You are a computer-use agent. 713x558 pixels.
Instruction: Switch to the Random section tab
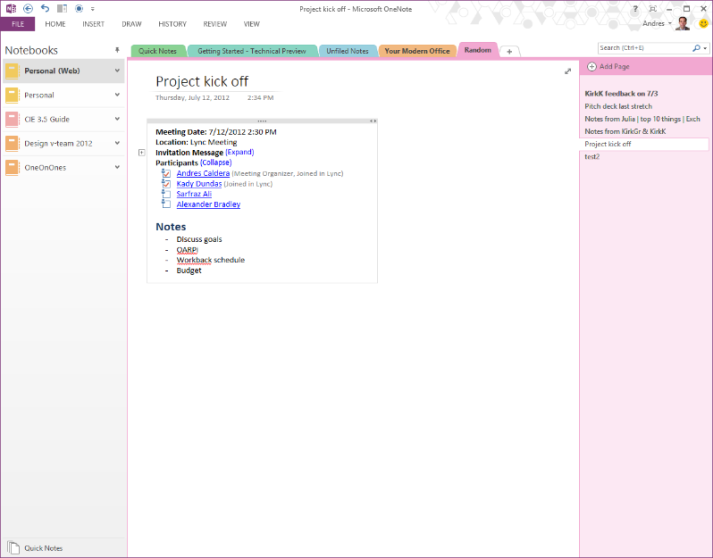tap(478, 50)
